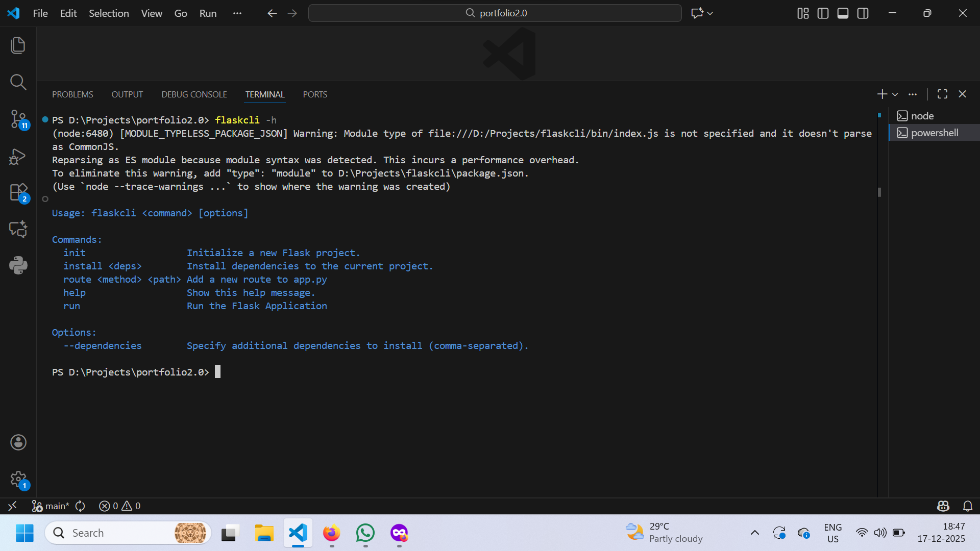980x551 pixels.
Task: Open the Python sidebar icon
Action: coord(18,265)
